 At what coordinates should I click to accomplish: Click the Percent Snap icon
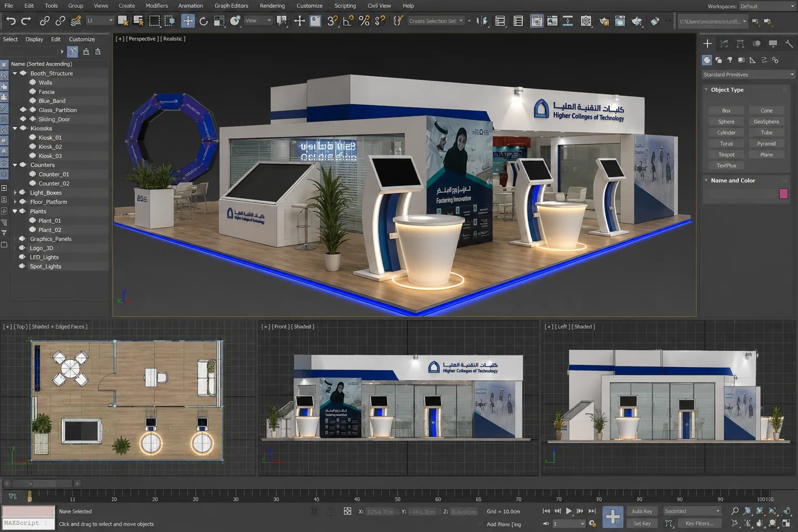[x=364, y=21]
